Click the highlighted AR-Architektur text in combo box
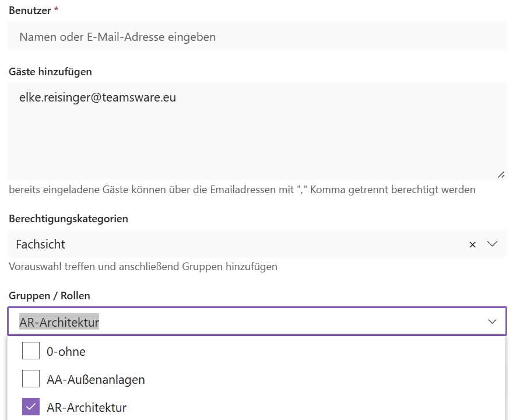 (x=59, y=322)
